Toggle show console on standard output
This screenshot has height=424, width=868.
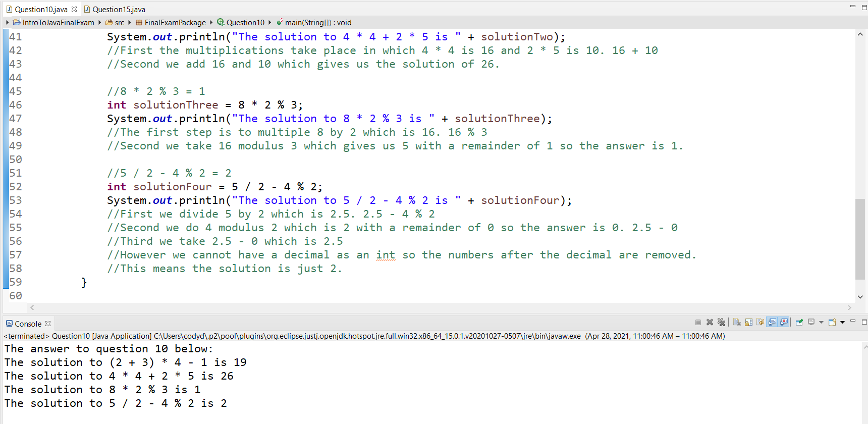click(772, 322)
